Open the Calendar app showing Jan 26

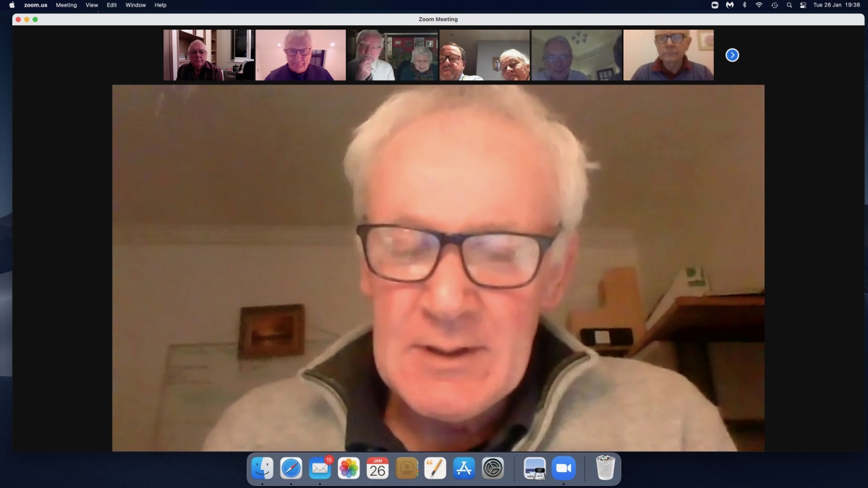pyautogui.click(x=378, y=468)
